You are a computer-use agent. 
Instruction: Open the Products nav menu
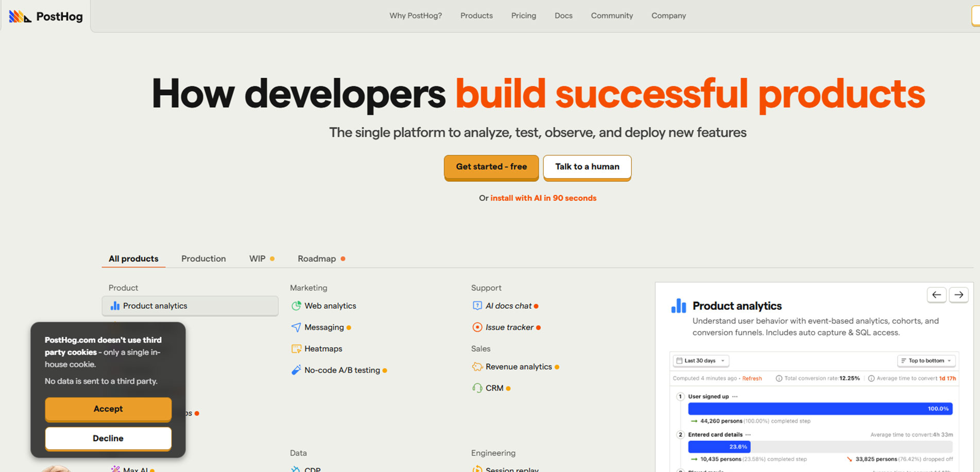point(476,15)
